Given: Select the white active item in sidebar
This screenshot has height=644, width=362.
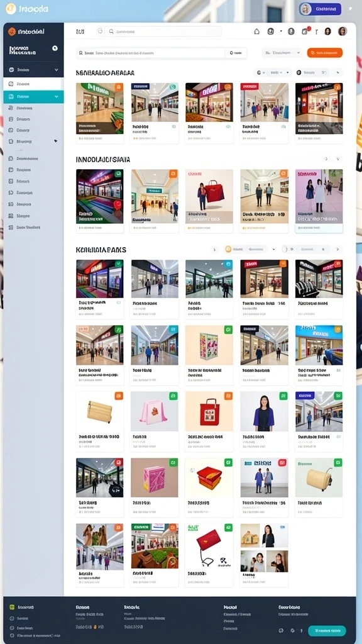Looking at the screenshot, I should pyautogui.click(x=34, y=84).
